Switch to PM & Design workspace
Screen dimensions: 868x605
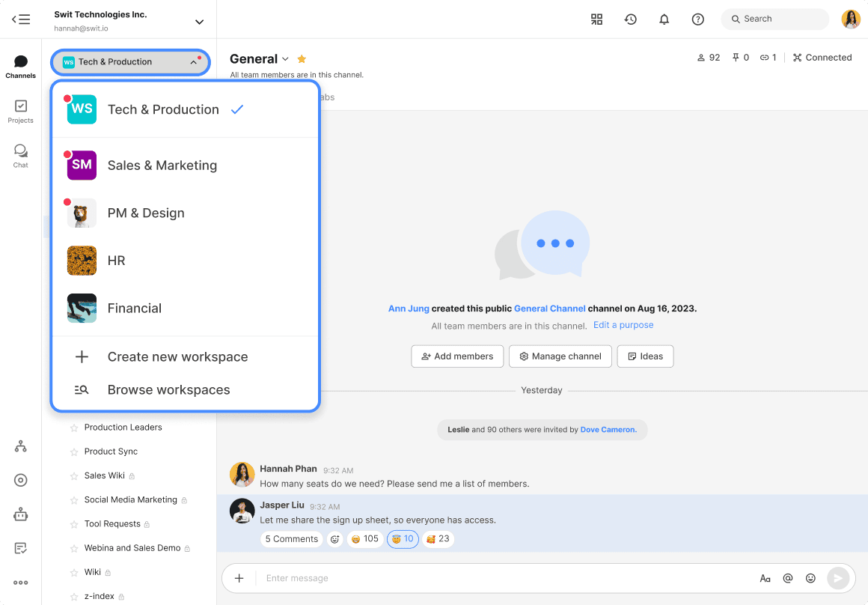click(x=186, y=213)
